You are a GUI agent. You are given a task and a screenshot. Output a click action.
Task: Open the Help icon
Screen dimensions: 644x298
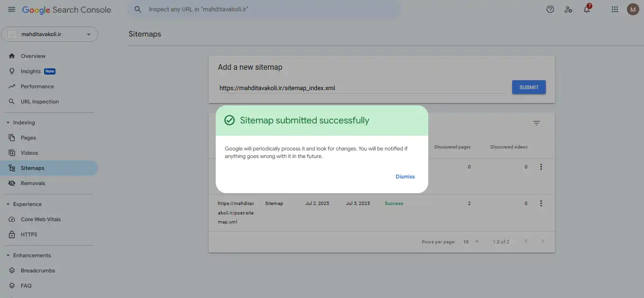click(550, 9)
